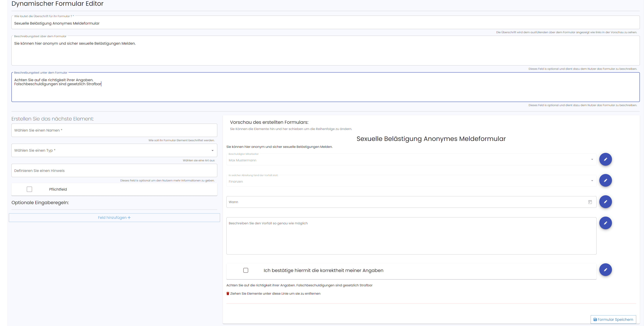The image size is (644, 326).
Task: Click the Feld hinzufügen button
Action: [114, 218]
